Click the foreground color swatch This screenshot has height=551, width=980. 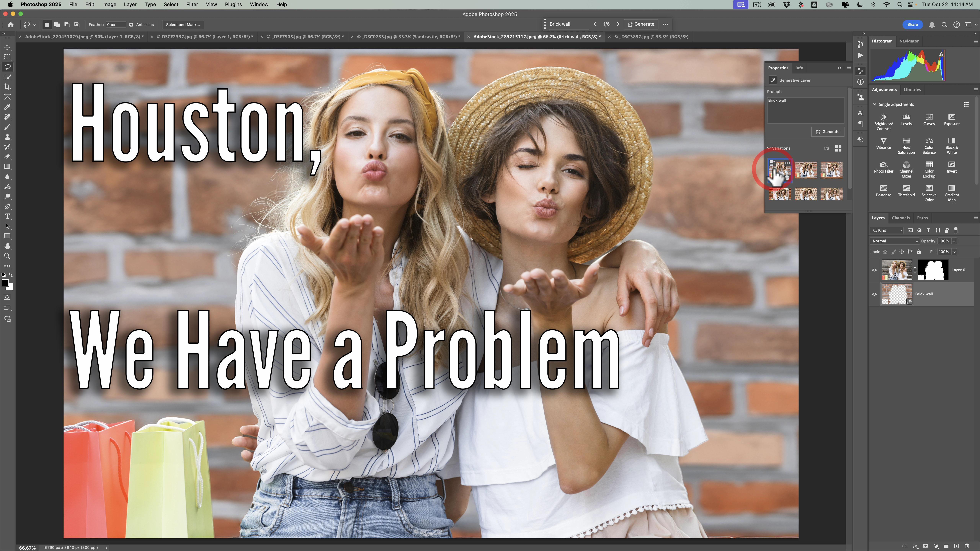click(x=5, y=283)
